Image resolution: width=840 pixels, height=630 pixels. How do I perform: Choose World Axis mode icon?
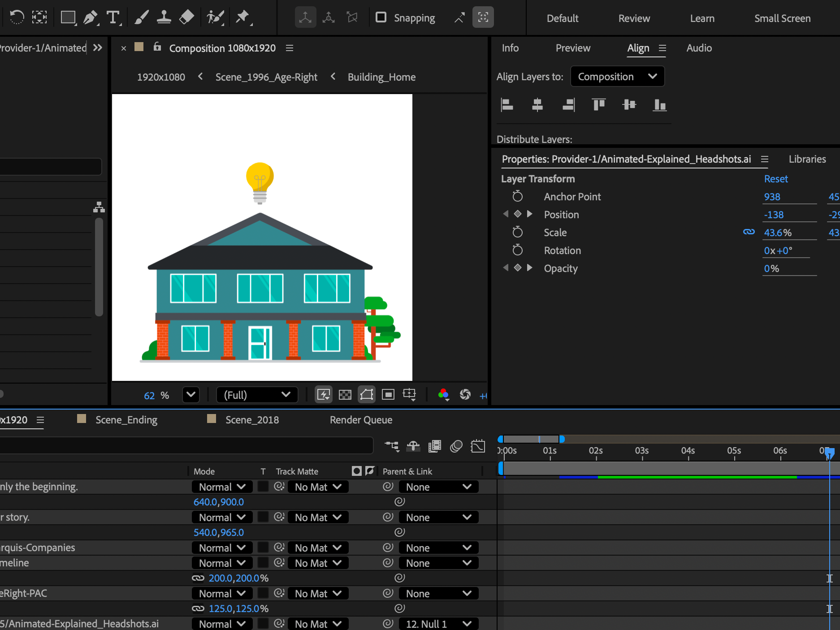329,17
